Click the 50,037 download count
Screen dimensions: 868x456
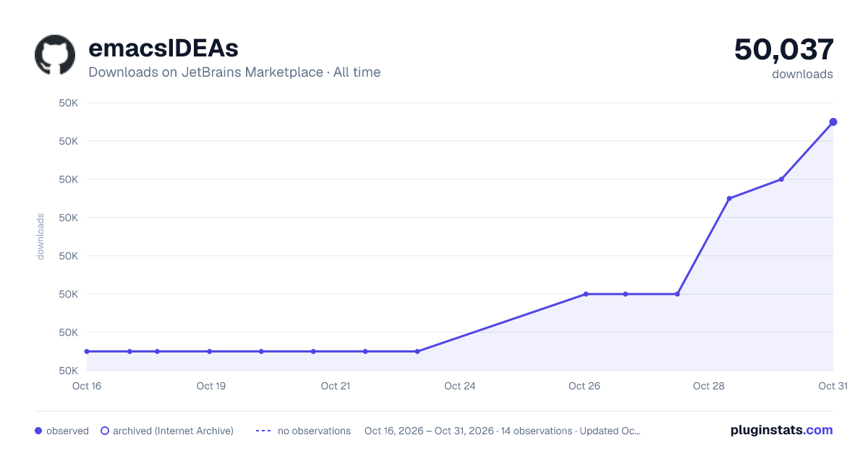(784, 49)
